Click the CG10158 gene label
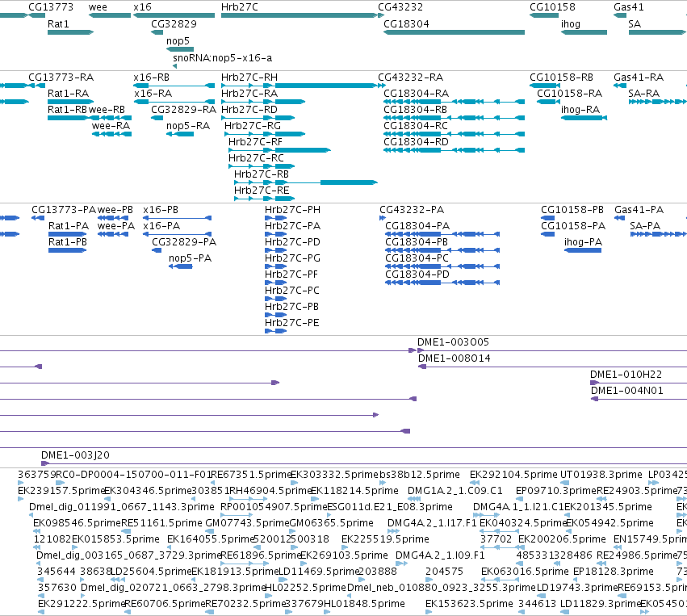This screenshot has width=687, height=616. click(x=552, y=7)
